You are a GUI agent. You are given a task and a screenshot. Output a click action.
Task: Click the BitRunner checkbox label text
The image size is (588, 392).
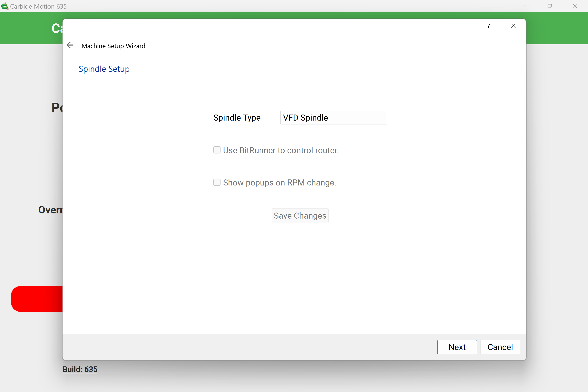coord(281,150)
